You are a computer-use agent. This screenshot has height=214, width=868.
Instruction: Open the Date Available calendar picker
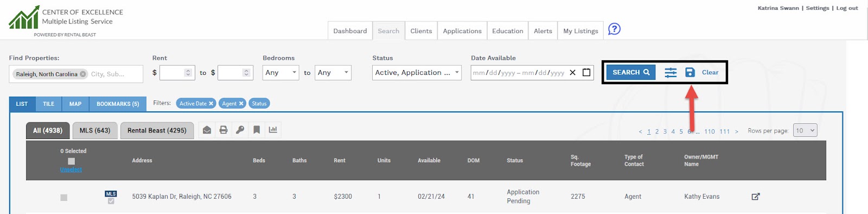click(x=586, y=72)
